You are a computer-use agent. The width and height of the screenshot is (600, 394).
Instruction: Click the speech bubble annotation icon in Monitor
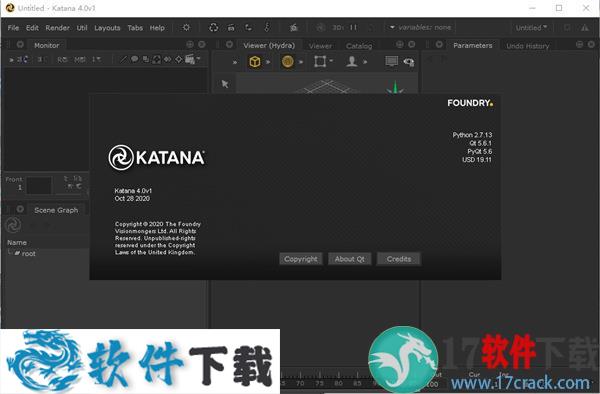[x=134, y=59]
